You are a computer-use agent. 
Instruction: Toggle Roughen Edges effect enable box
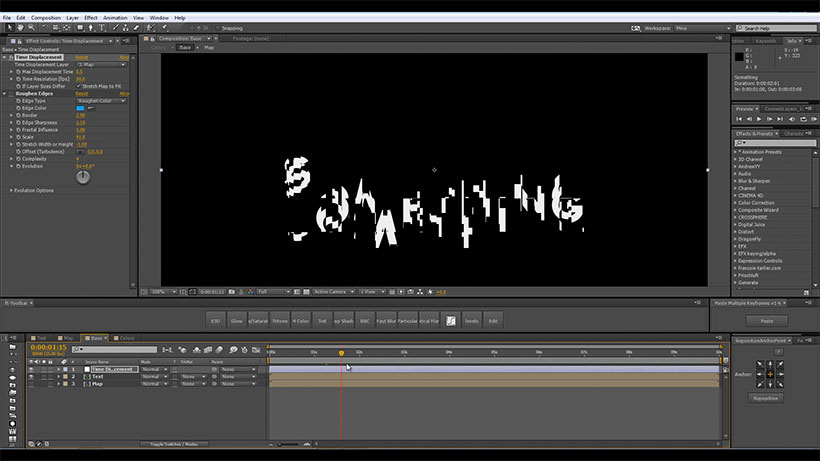[11, 93]
